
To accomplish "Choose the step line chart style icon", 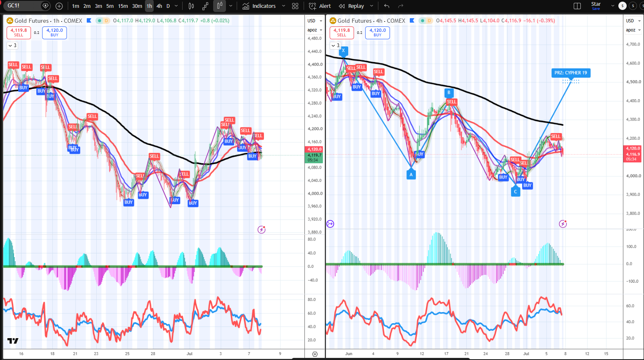I will 205,6.
